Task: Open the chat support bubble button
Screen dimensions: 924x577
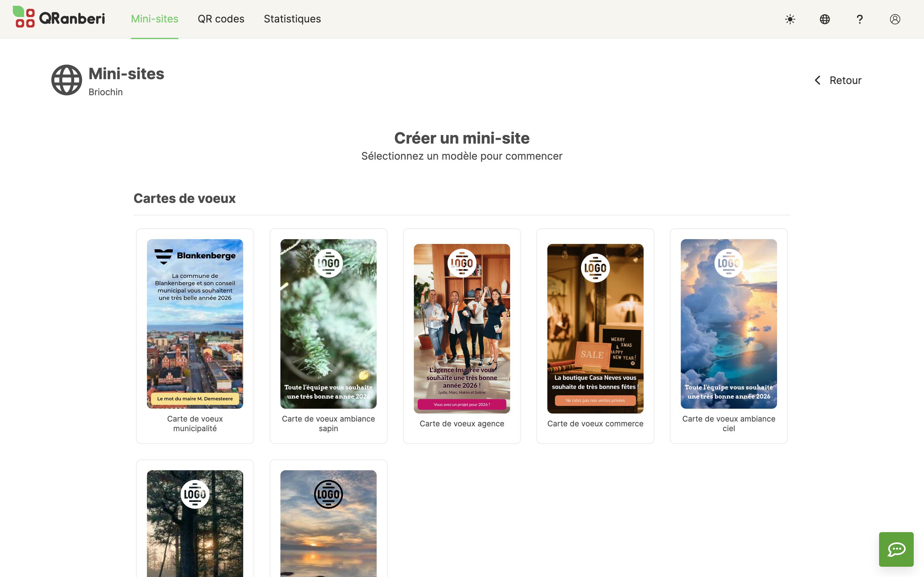Action: coord(896,549)
